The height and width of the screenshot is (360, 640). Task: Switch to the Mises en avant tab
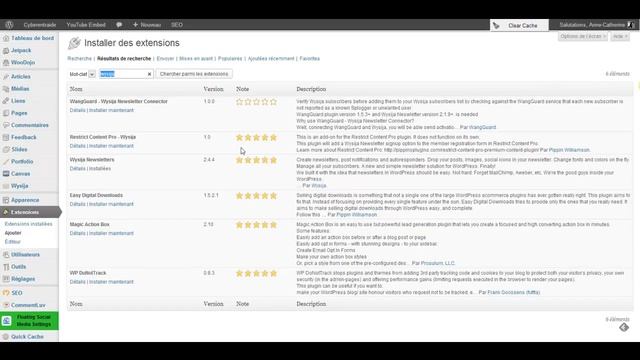click(x=196, y=59)
